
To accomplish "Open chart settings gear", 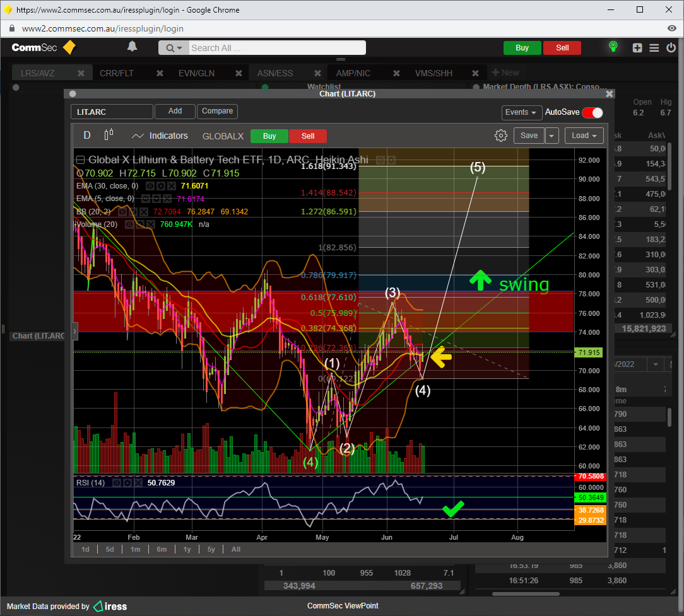I will click(x=501, y=136).
